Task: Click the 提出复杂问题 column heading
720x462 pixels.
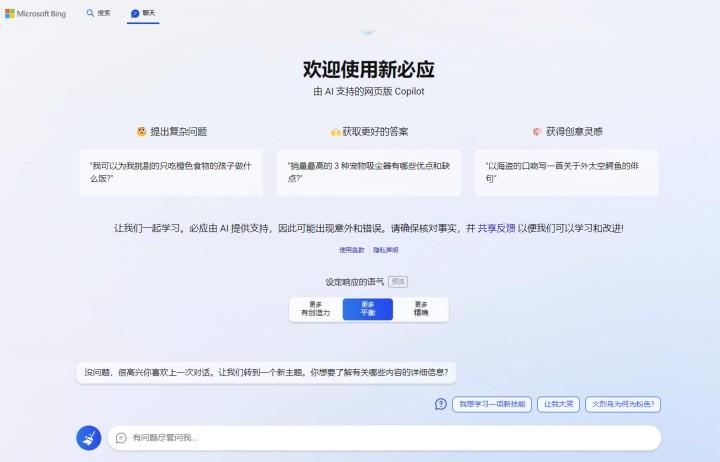Action: (x=179, y=131)
